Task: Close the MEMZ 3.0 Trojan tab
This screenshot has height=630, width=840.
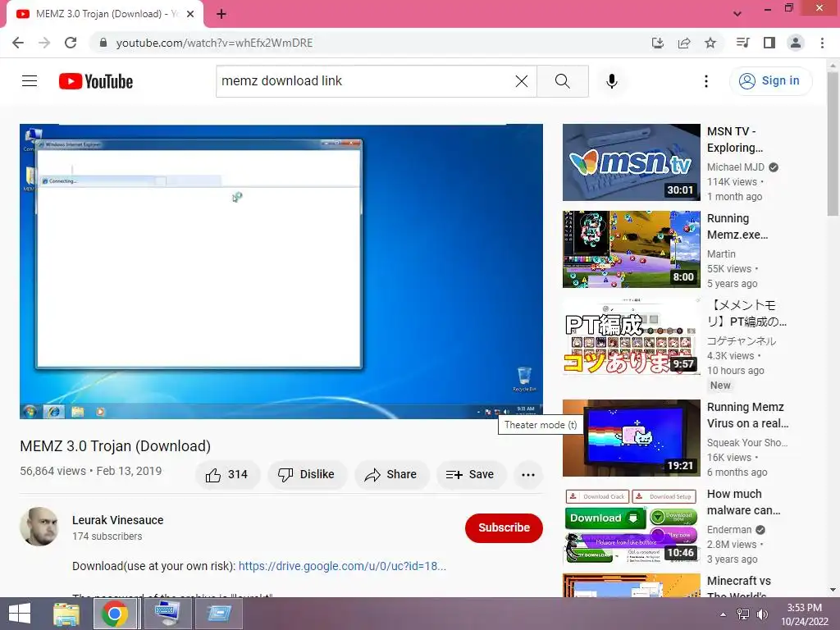Action: tap(190, 14)
